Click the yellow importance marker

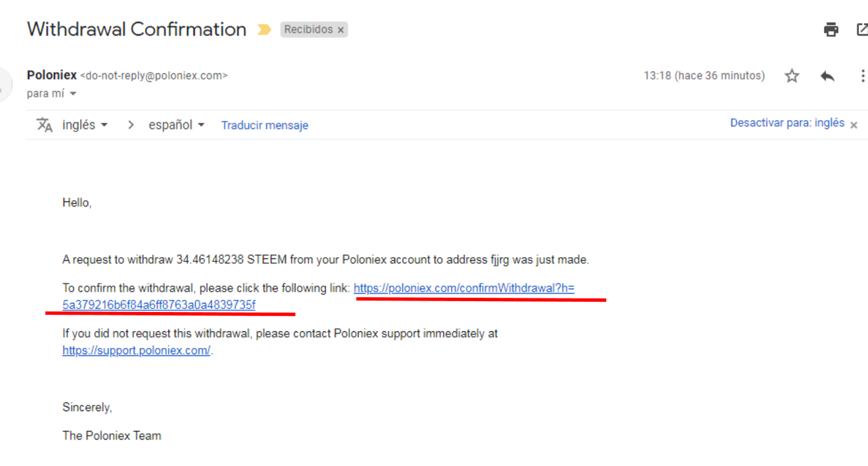pyautogui.click(x=264, y=30)
